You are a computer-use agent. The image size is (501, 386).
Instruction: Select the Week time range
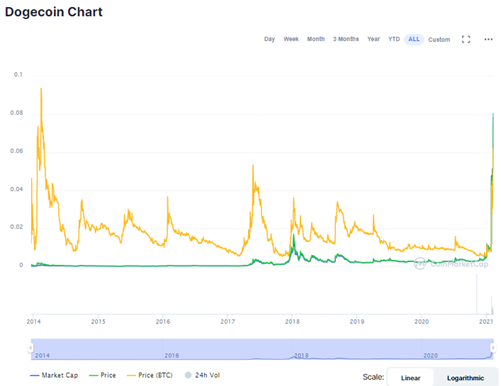tap(291, 39)
